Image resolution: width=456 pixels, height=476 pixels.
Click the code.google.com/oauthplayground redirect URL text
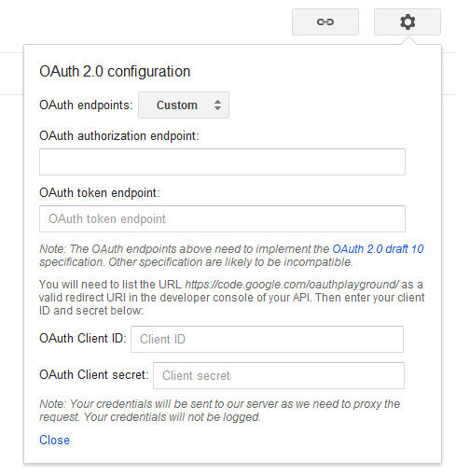pyautogui.click(x=292, y=285)
